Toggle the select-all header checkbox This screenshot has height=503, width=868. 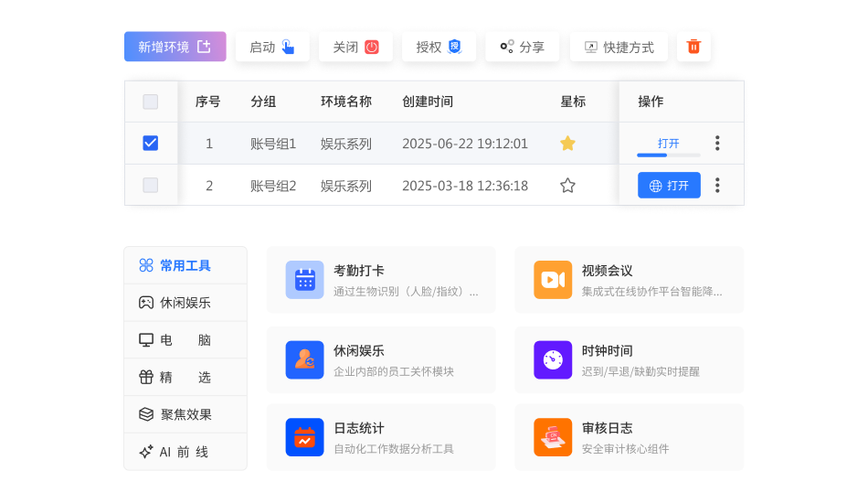(x=151, y=102)
